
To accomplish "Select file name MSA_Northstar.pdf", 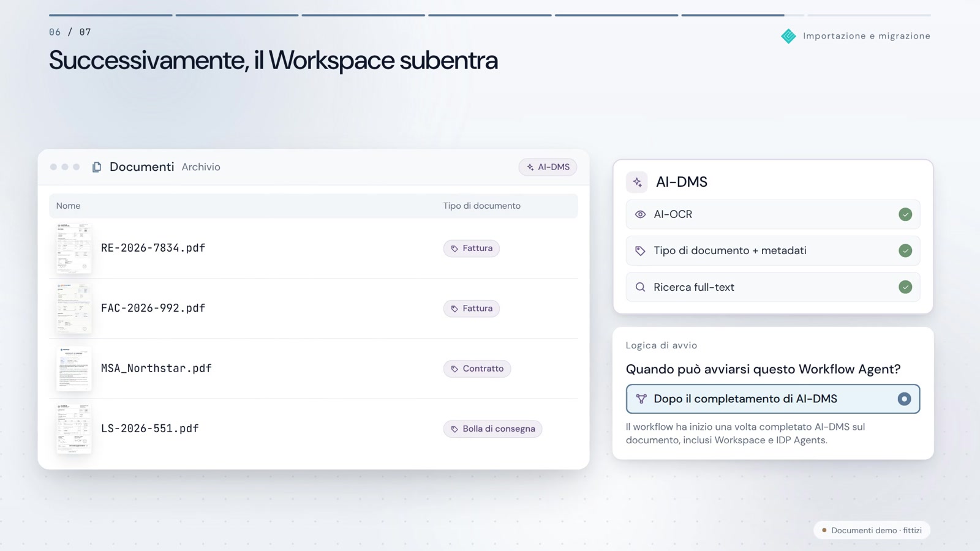I will point(156,369).
